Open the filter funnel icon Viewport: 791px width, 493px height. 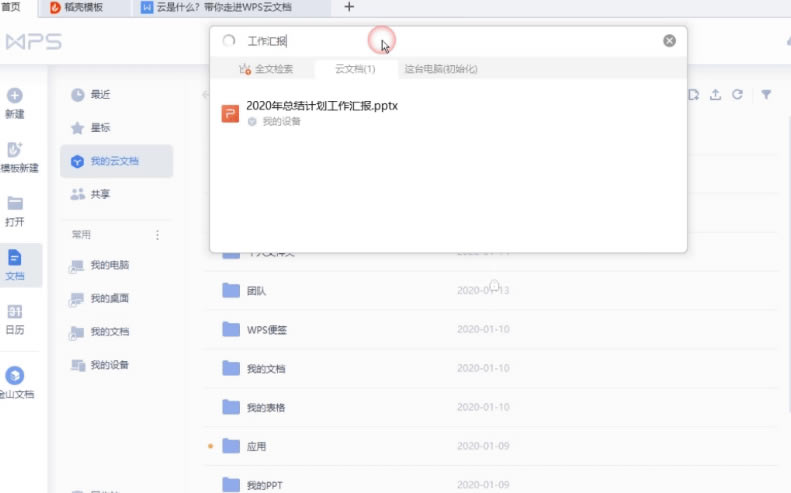coord(766,95)
